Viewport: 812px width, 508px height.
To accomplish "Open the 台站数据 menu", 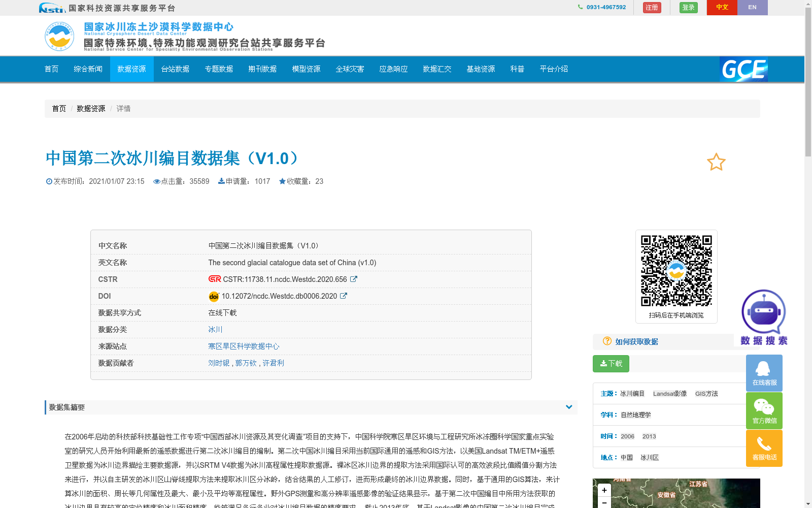I will pyautogui.click(x=176, y=69).
